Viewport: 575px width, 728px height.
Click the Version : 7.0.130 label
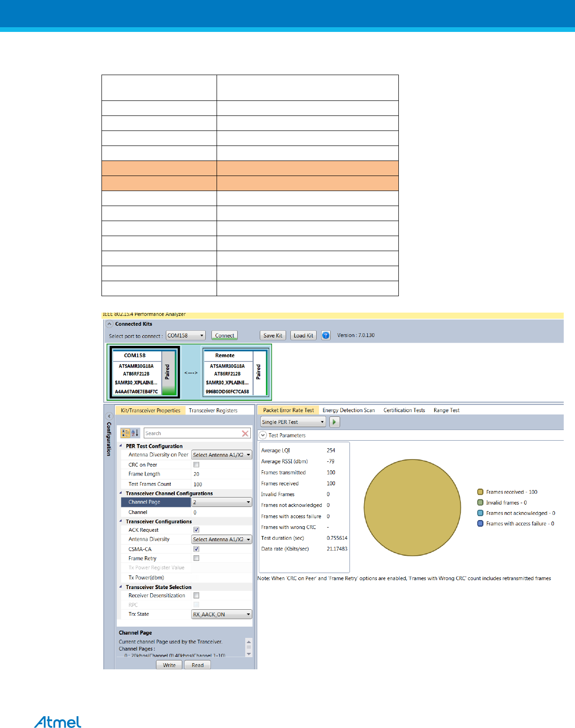click(356, 335)
